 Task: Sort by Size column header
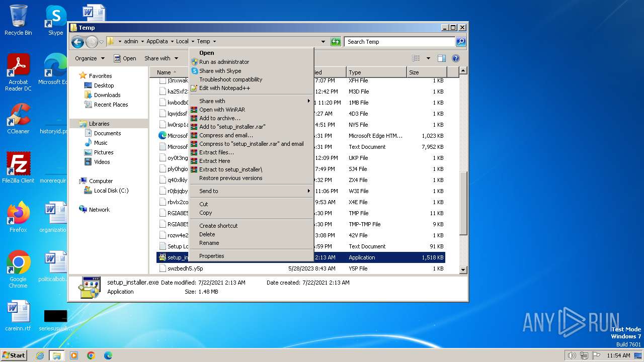427,72
